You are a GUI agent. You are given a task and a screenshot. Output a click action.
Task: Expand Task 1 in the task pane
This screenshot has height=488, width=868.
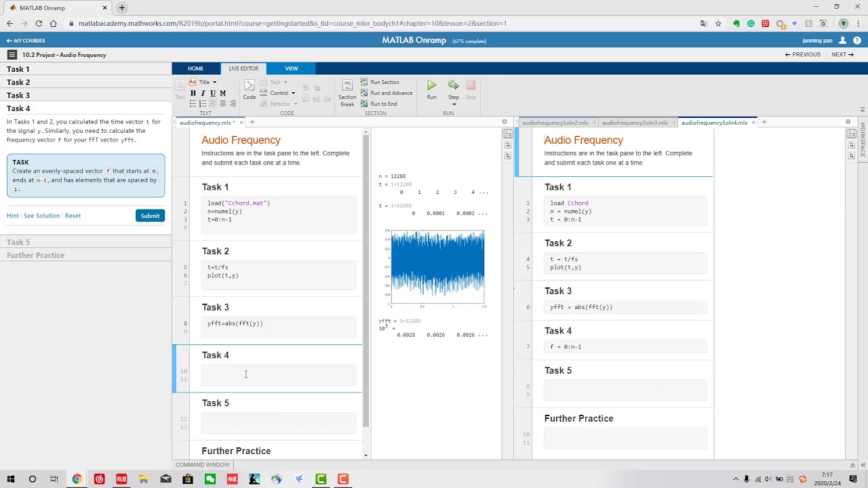pos(85,69)
